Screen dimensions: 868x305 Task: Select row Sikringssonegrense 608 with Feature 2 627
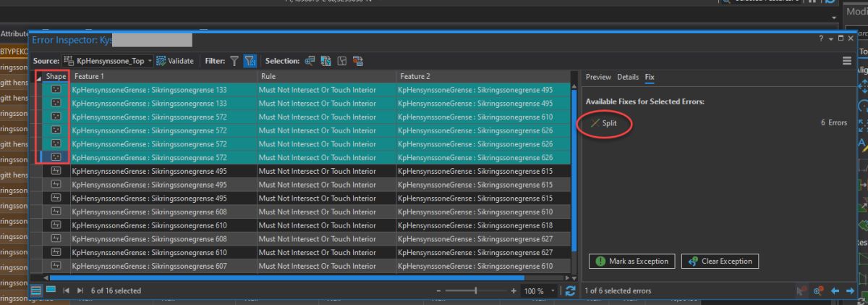pyautogui.click(x=301, y=238)
